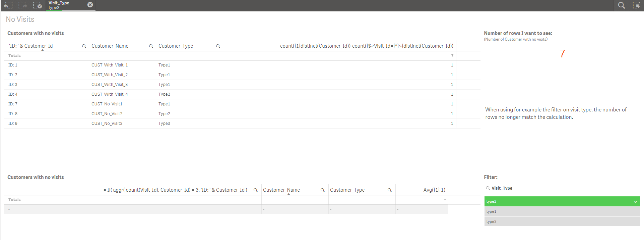Click 'Number of rows I want to see:' title

(x=518, y=33)
